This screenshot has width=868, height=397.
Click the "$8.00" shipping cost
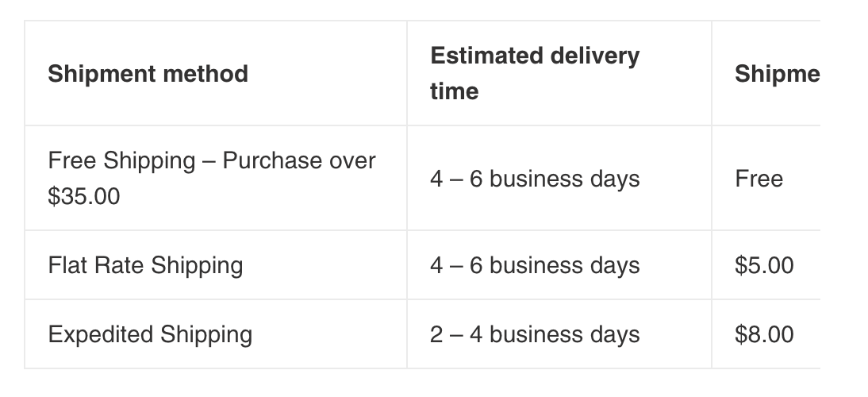[764, 334]
